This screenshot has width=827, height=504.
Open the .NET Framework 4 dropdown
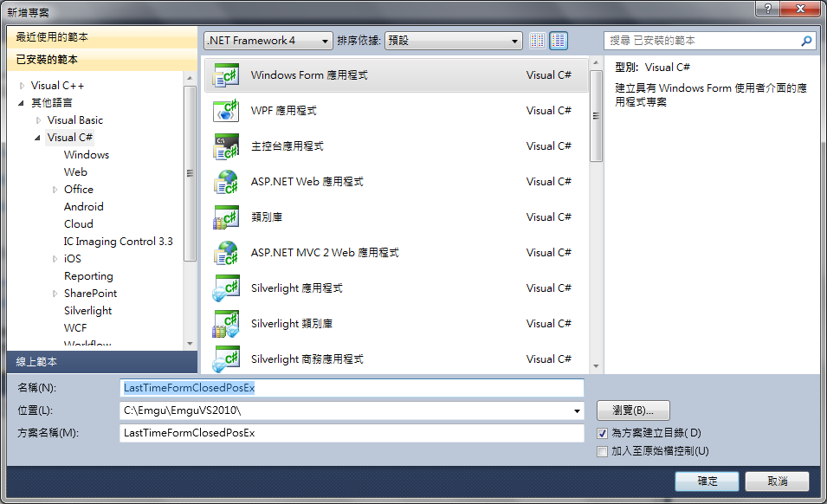tap(268, 41)
